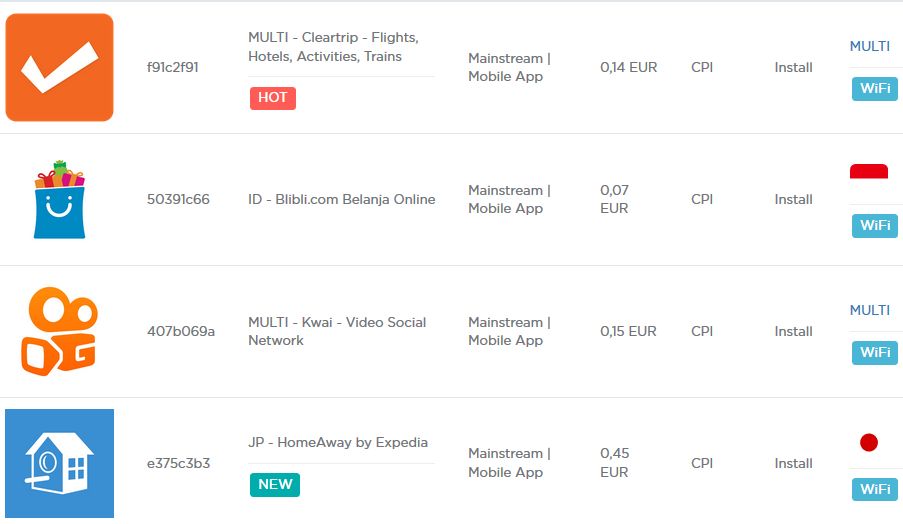903x524 pixels.
Task: Select offer ID f91c2f91
Action: click(x=173, y=67)
